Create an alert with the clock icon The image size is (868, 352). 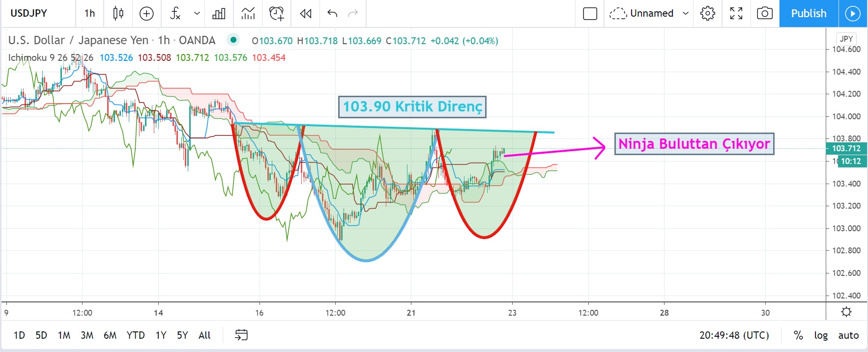tap(277, 13)
